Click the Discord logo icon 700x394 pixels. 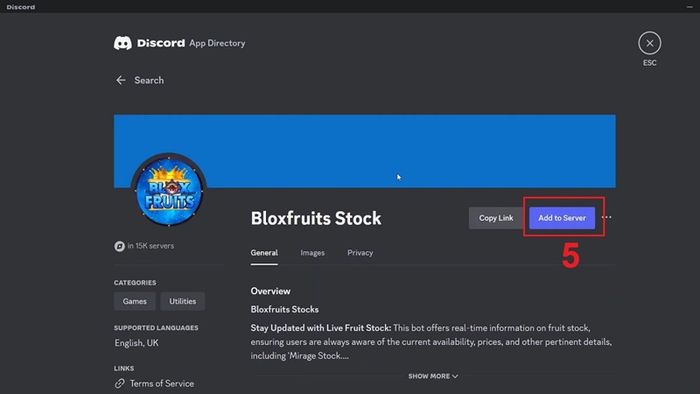click(123, 43)
